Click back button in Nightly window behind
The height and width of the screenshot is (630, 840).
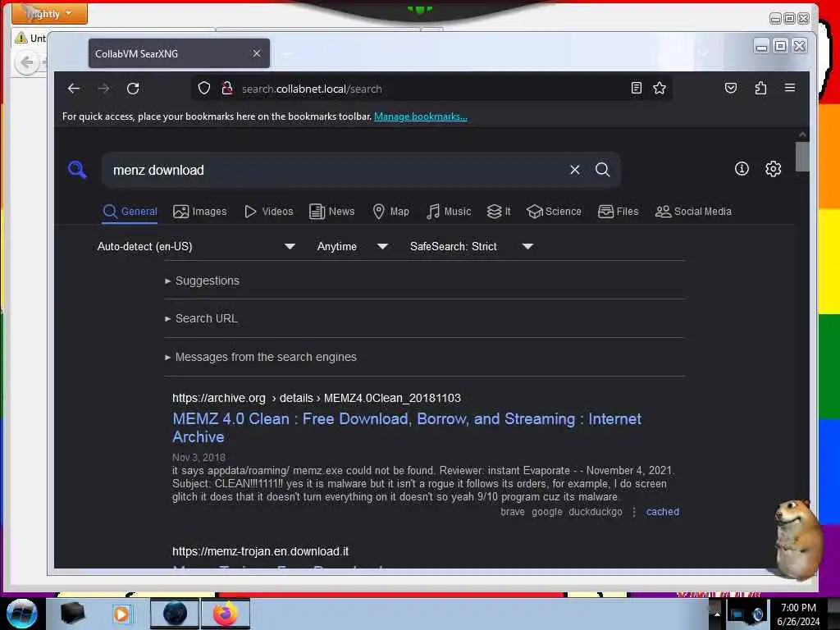[x=27, y=62]
